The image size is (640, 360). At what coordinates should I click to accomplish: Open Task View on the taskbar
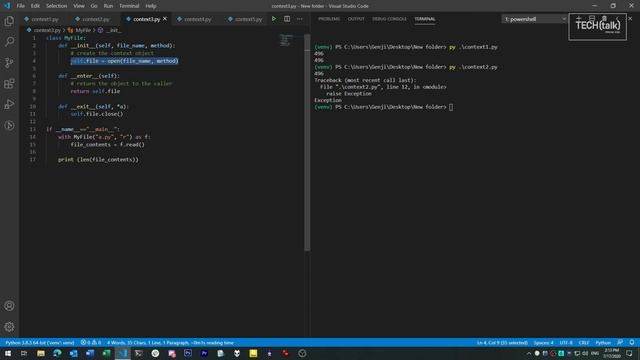pos(24,353)
